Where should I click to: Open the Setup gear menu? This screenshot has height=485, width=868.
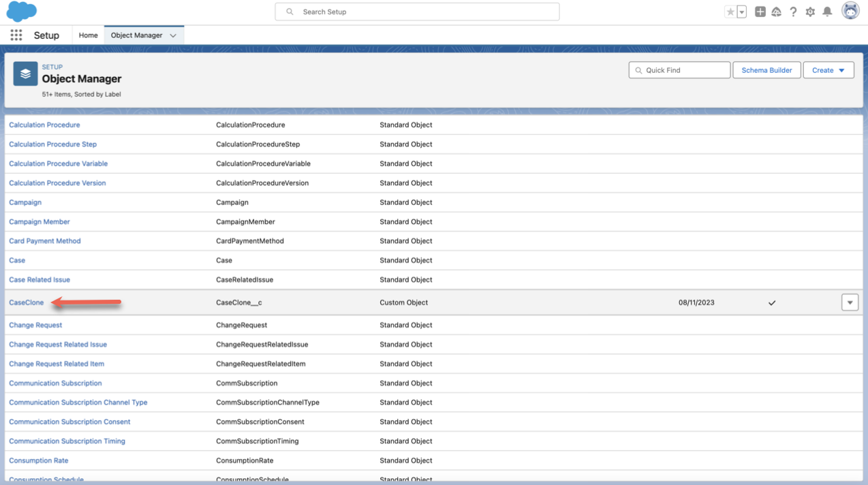point(810,12)
